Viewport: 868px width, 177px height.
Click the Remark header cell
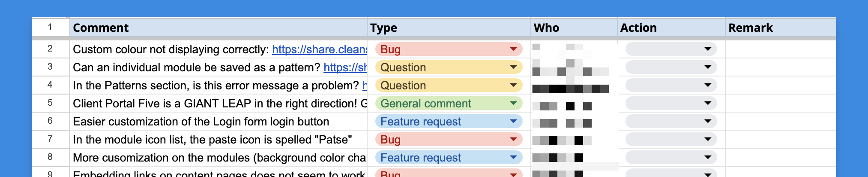click(780, 27)
